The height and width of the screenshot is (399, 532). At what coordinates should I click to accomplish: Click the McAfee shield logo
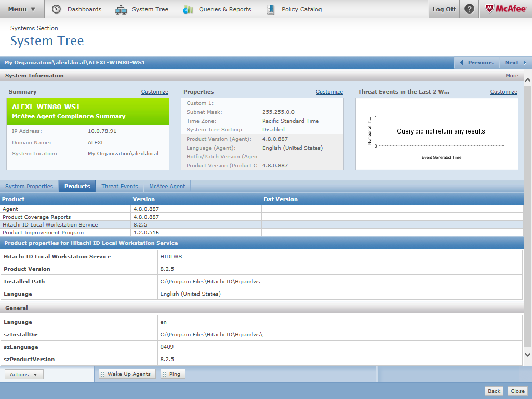tap(489, 9)
